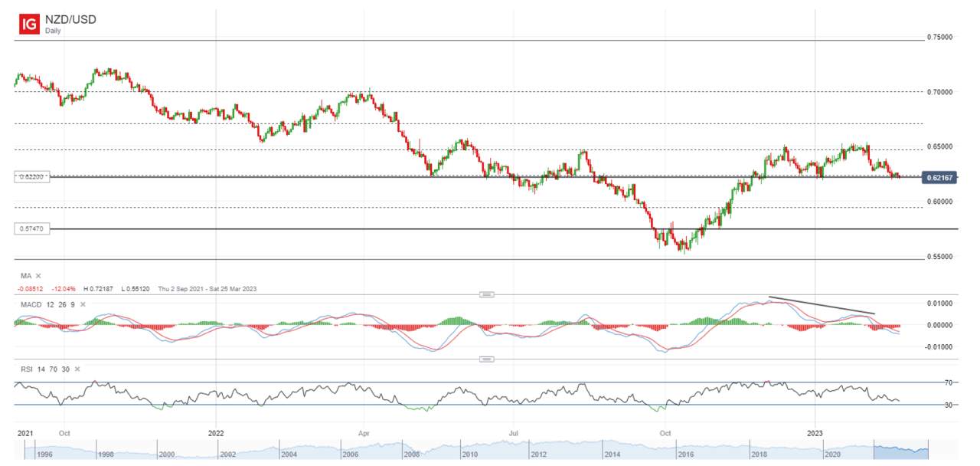The image size is (980, 466).
Task: Select the MACD divergence trendline
Action: tap(822, 305)
